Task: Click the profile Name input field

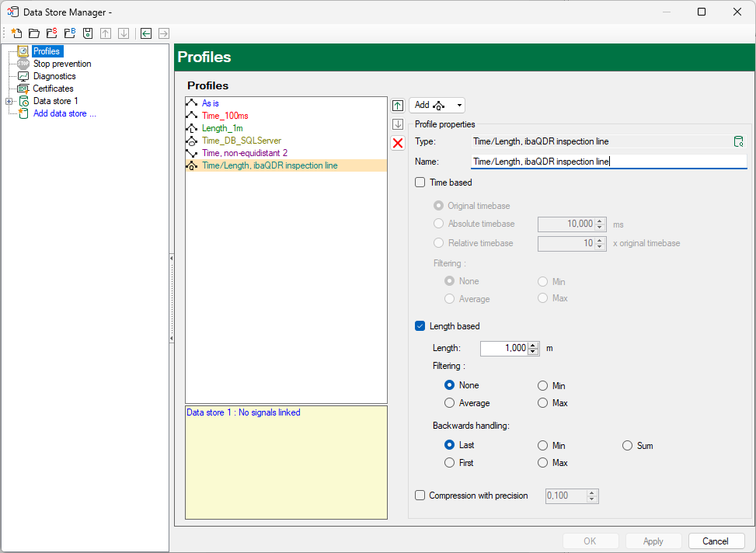Action: (x=608, y=162)
